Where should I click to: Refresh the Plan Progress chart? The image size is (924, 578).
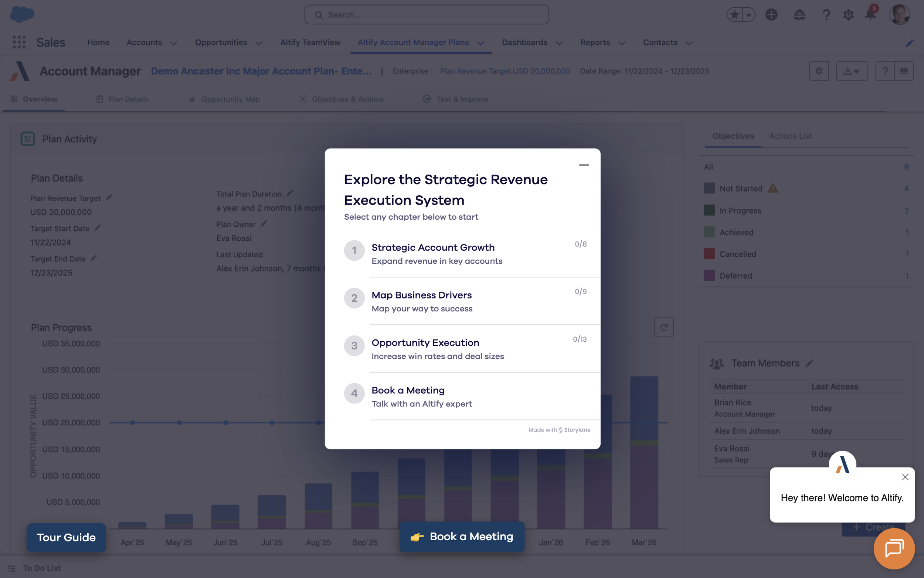[664, 327]
